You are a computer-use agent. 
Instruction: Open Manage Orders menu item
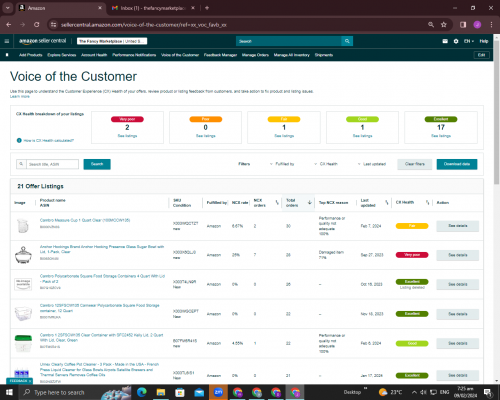[255, 55]
